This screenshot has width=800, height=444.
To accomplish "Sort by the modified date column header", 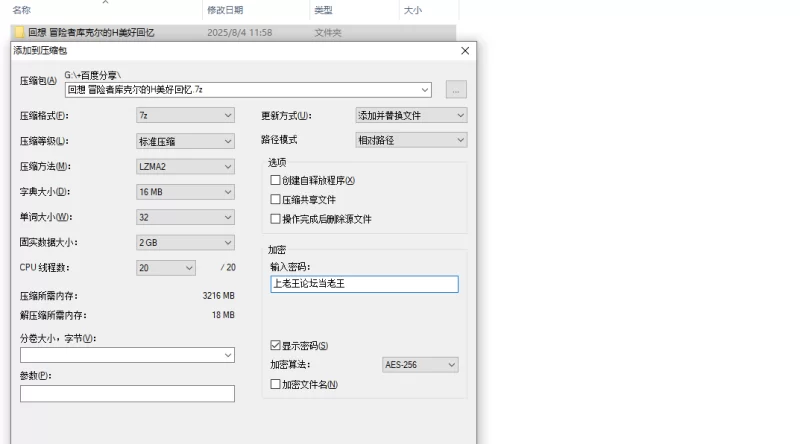I will [x=225, y=10].
